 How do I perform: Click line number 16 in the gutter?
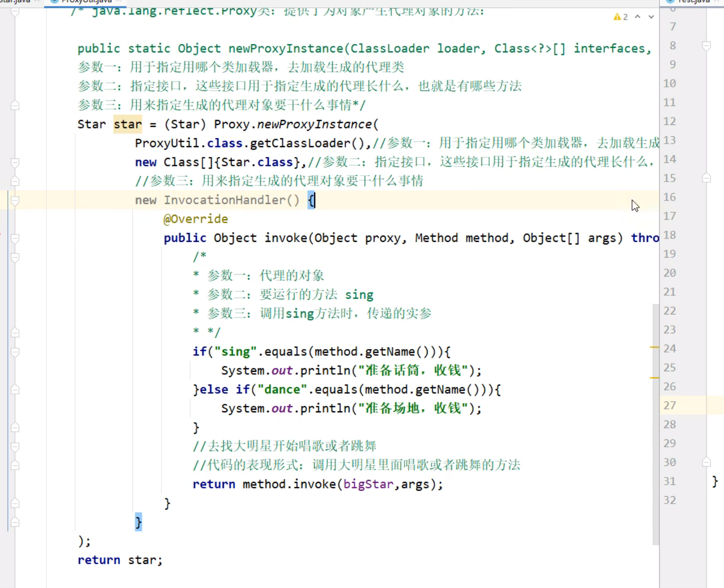pos(669,196)
